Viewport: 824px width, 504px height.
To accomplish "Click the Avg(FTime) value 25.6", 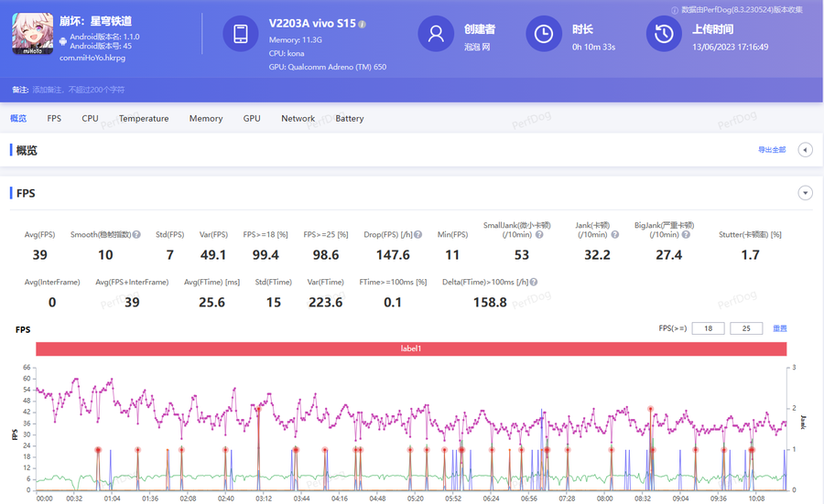I will [211, 302].
